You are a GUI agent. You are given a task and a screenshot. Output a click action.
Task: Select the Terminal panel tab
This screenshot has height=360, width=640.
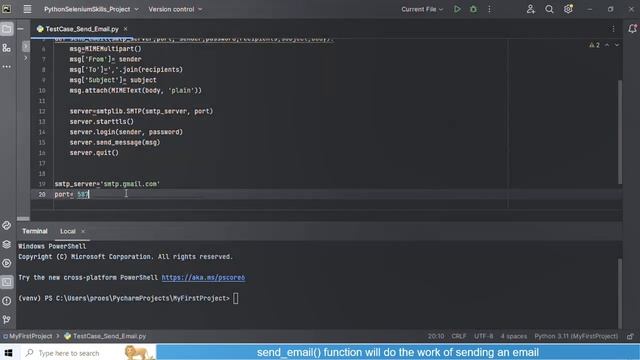click(x=35, y=231)
